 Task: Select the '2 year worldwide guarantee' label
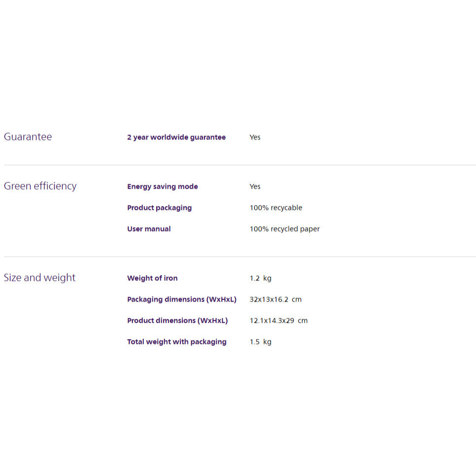click(x=176, y=137)
